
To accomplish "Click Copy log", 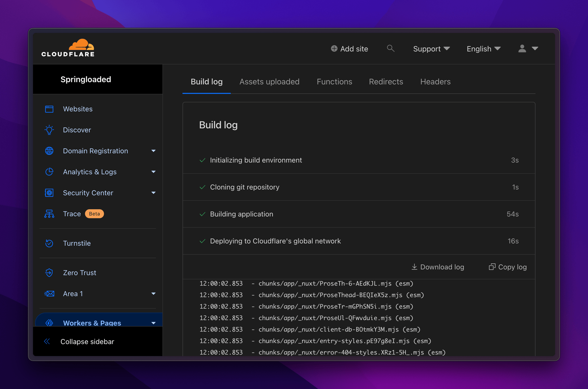I will [x=507, y=267].
